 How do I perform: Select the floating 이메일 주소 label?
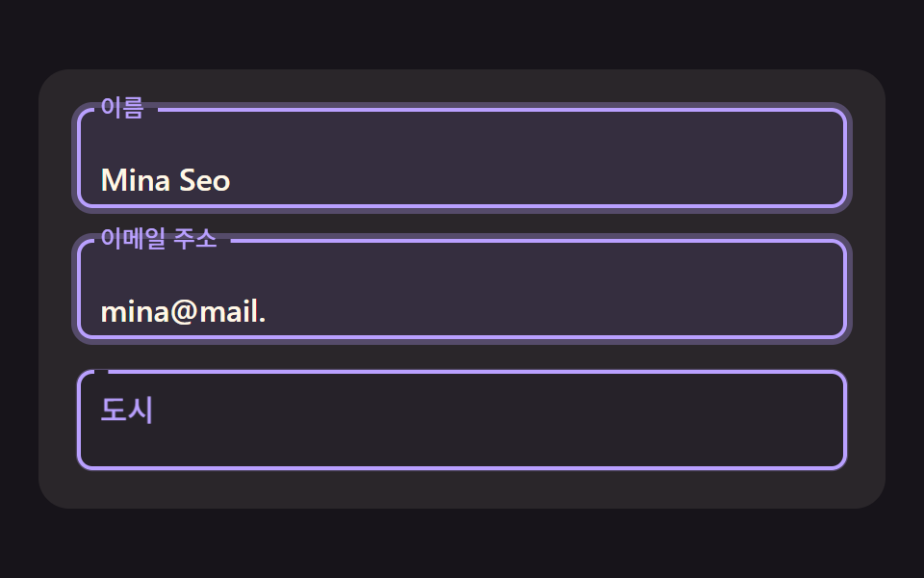coord(159,238)
